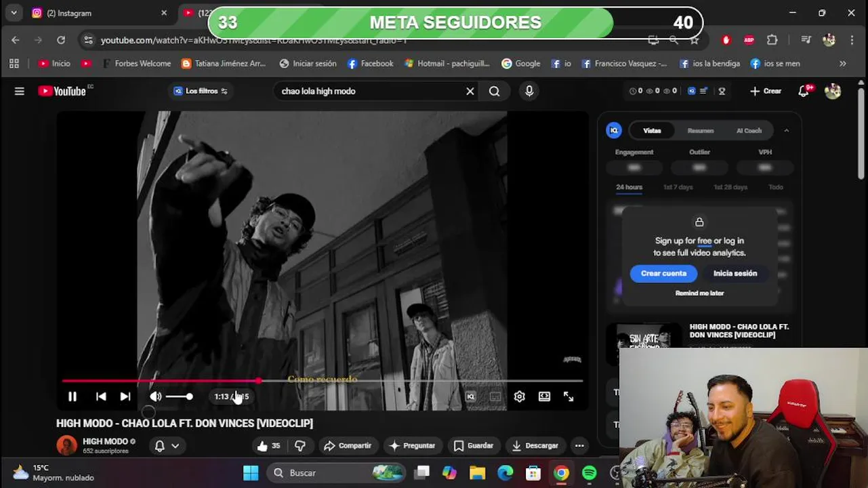Collapse the vidIQ panel chevron
The image size is (868, 488).
(786, 131)
